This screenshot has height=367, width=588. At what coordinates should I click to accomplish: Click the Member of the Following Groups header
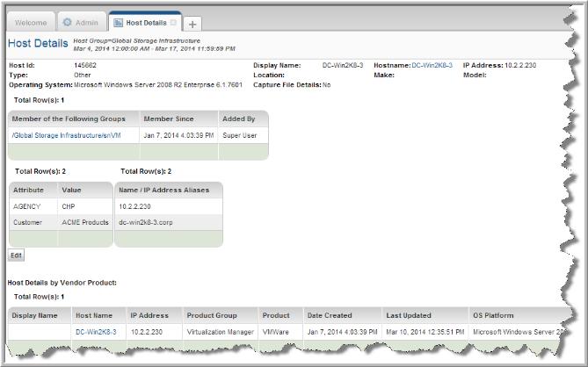pos(69,118)
